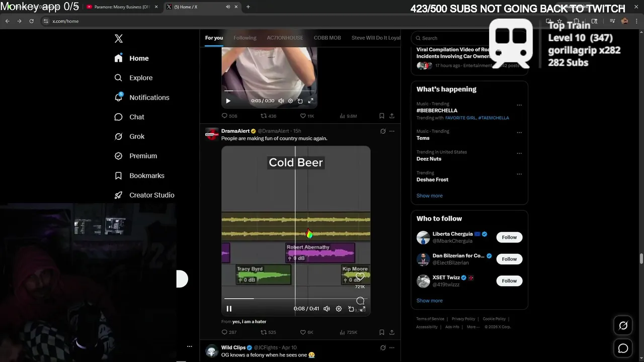Show more under What's happening

(x=430, y=196)
